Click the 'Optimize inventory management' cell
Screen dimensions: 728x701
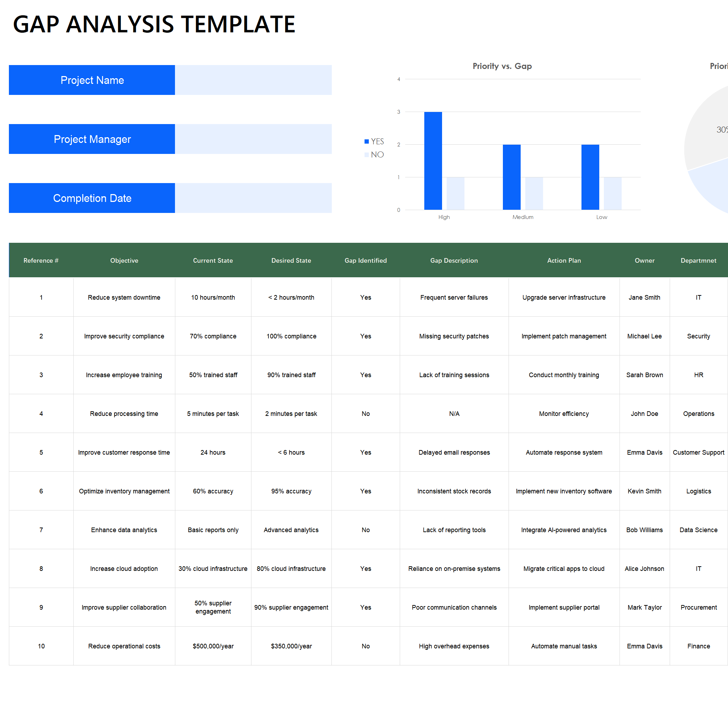124,491
